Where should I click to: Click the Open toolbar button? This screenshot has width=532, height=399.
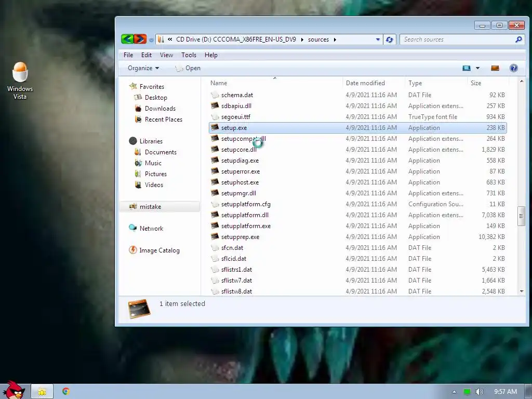click(x=188, y=68)
